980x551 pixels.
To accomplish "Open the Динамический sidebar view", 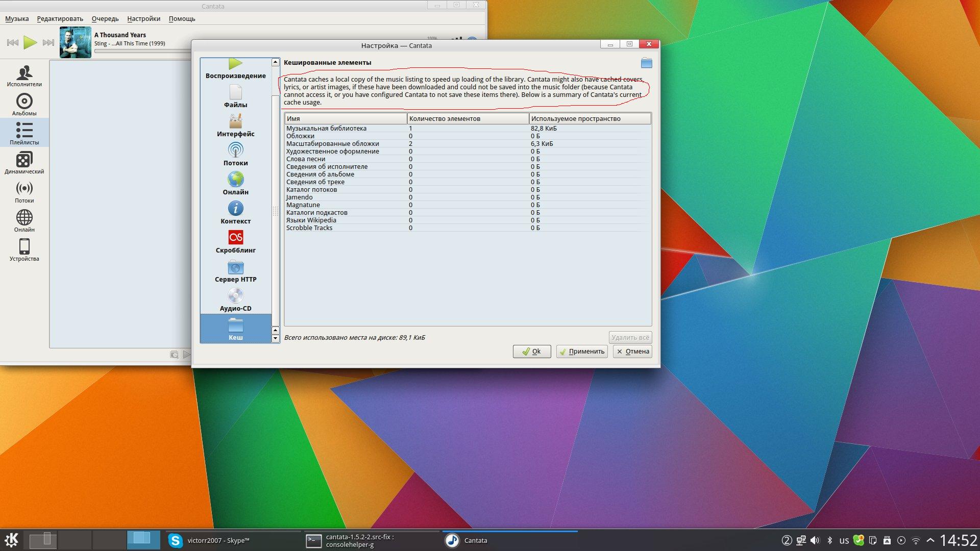I will coord(24,163).
